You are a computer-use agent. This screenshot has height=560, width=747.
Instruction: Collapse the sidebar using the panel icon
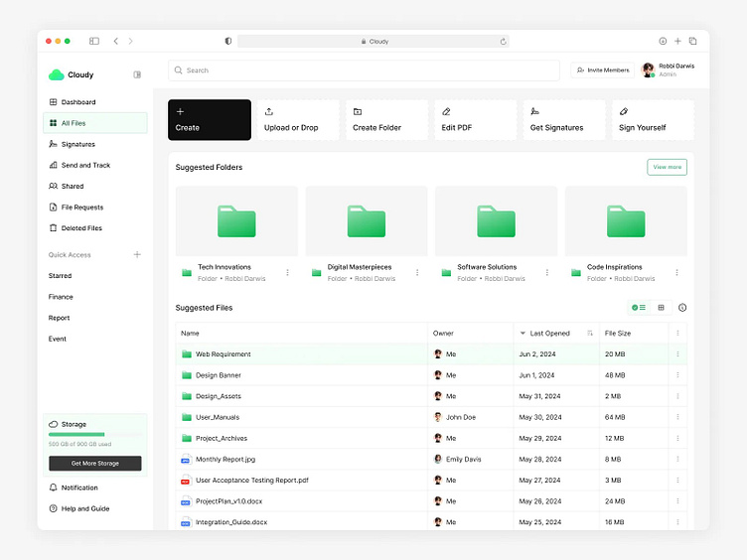tap(137, 74)
